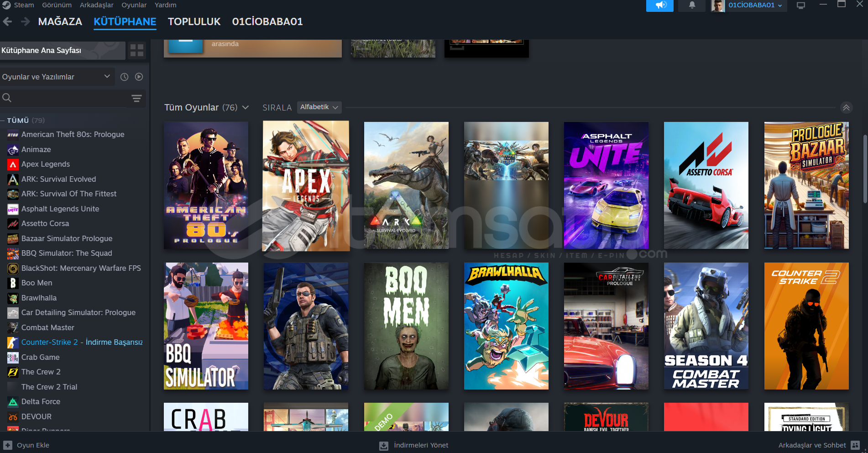The width and height of the screenshot is (868, 453).
Task: Open Counter-Strike 2 cover art
Action: 806,326
